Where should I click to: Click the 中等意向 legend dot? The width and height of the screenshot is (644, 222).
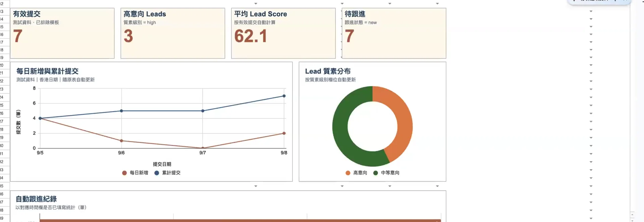click(x=376, y=173)
